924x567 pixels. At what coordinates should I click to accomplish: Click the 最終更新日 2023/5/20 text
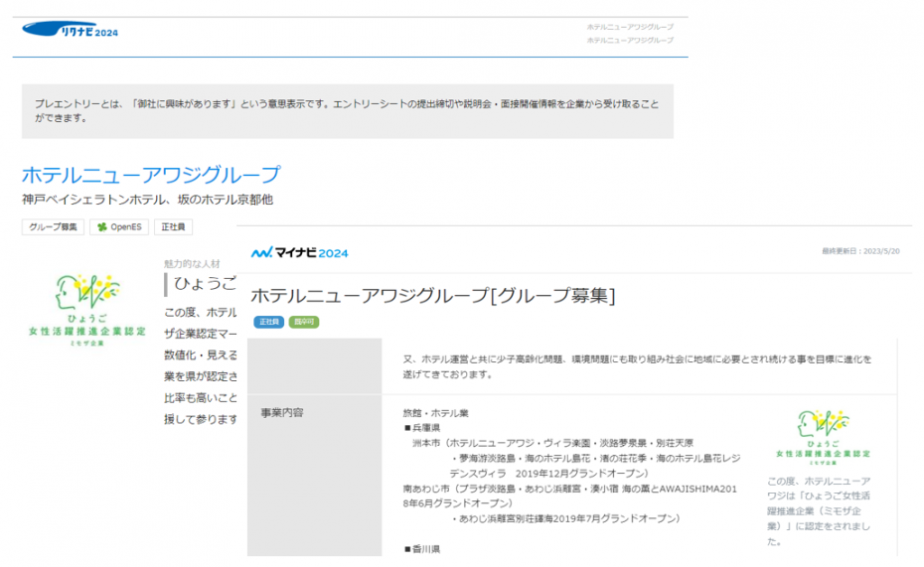(861, 251)
